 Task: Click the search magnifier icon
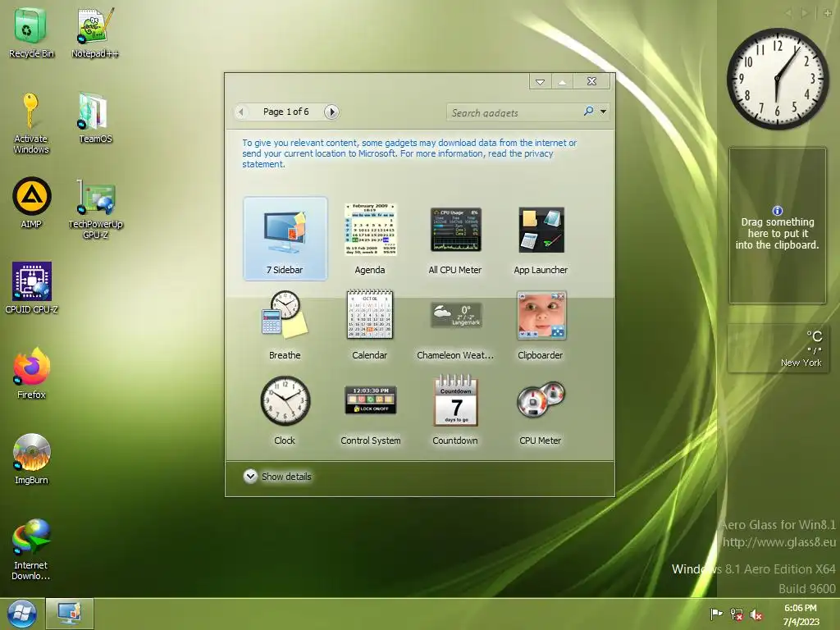pyautogui.click(x=588, y=112)
